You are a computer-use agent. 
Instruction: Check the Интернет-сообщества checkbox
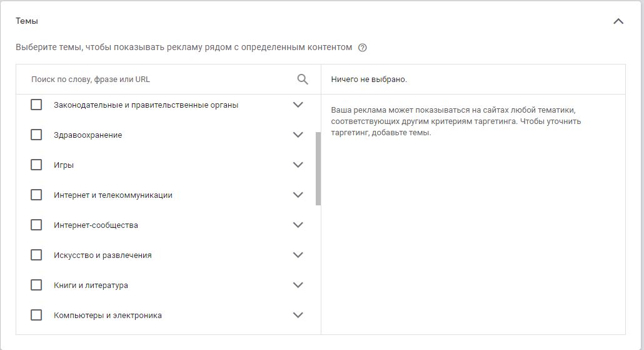(36, 225)
